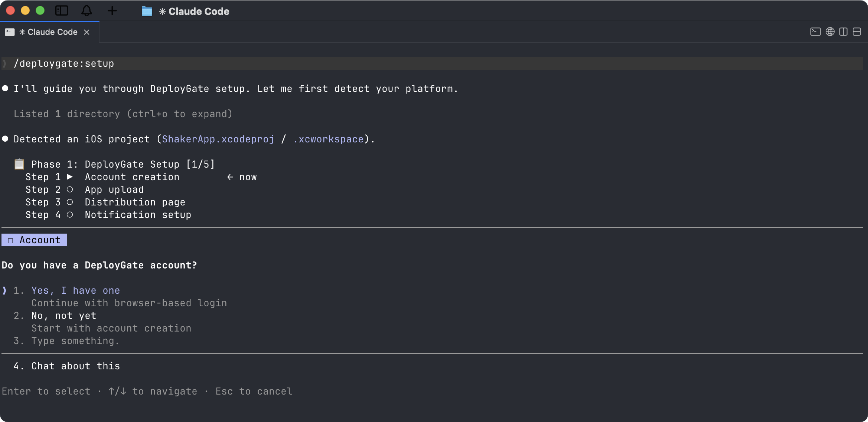Open new terminal pane icon at top right
Image resolution: width=868 pixels, height=422 pixels.
click(815, 32)
